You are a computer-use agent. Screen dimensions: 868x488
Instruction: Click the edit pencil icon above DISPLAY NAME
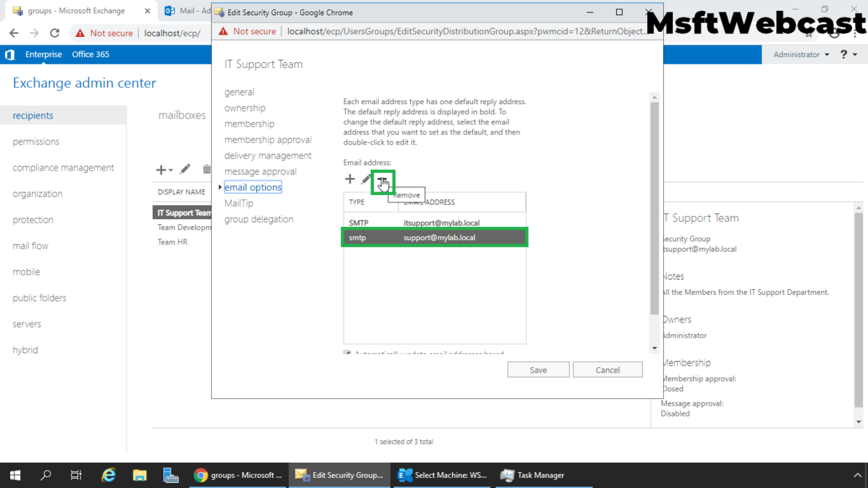184,168
